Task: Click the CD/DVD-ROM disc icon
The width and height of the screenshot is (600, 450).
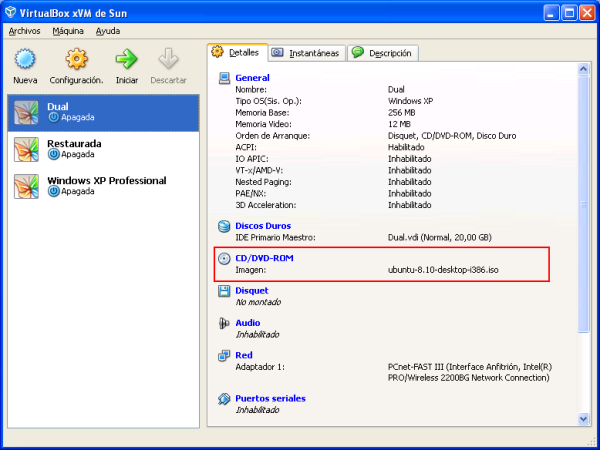Action: tap(224, 258)
